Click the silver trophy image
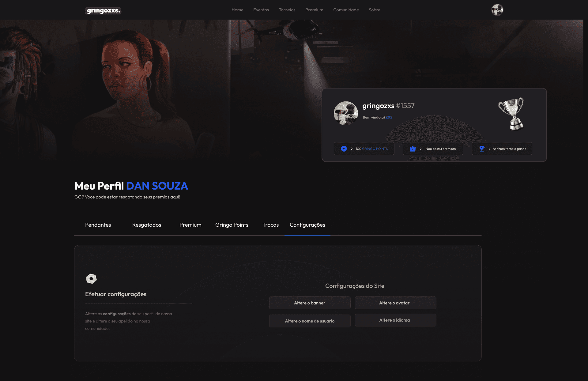 [512, 114]
